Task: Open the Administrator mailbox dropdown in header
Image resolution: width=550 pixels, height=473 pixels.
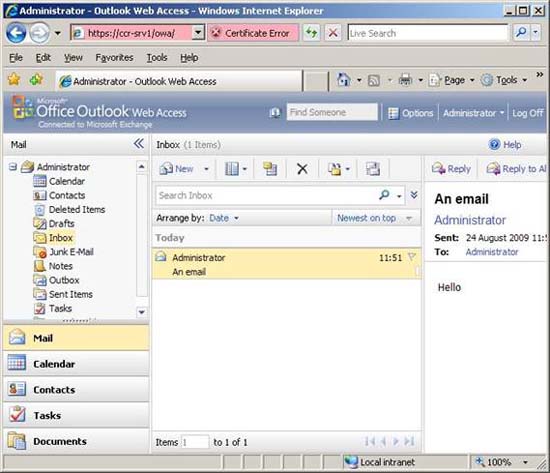Action: 502,113
